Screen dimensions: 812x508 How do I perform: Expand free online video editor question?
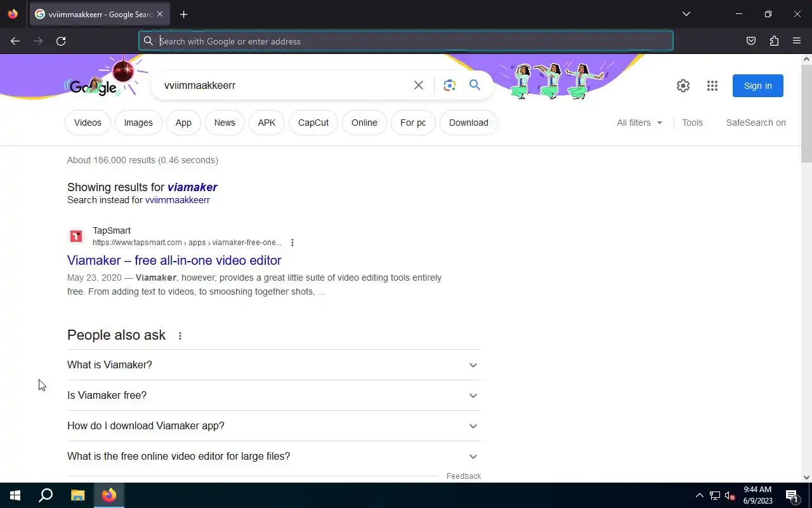click(274, 457)
